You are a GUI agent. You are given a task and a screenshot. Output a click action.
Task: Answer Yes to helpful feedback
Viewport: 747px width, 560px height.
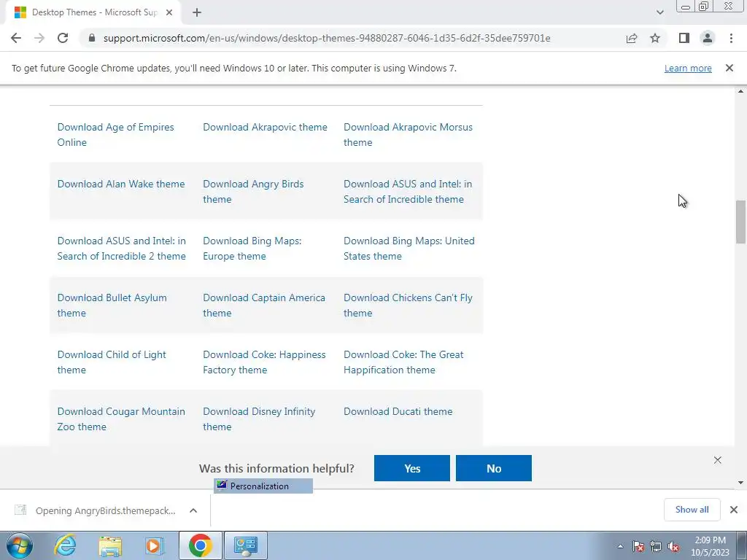coord(412,468)
